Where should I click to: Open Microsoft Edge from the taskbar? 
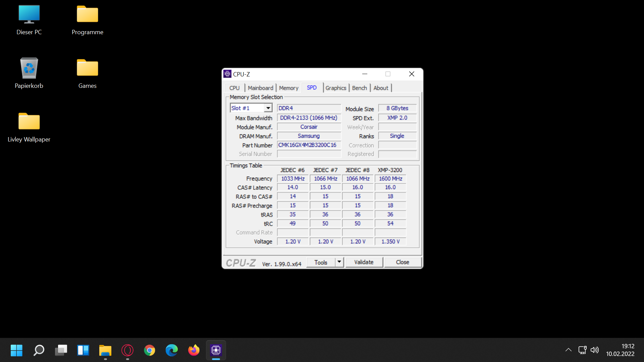coord(172,350)
